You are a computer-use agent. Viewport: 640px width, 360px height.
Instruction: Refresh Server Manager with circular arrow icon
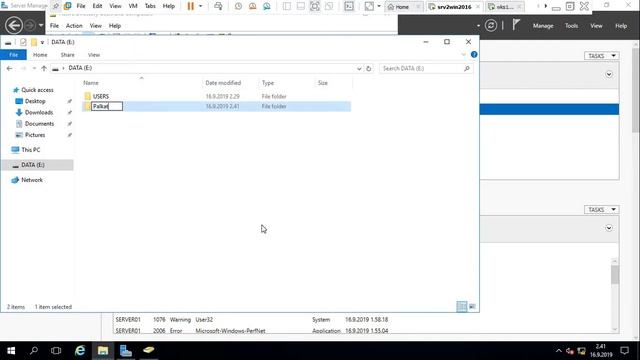click(x=491, y=26)
